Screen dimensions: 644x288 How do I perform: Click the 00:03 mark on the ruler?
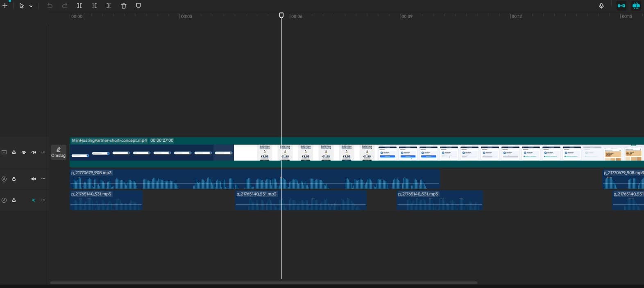pos(186,16)
